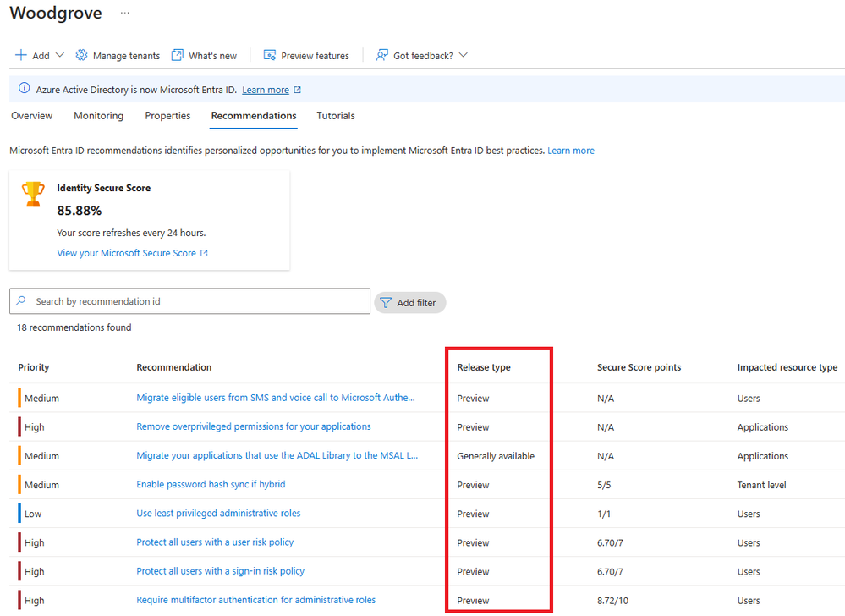Click the magnifier icon in the search box
845x616 pixels.
tap(22, 301)
